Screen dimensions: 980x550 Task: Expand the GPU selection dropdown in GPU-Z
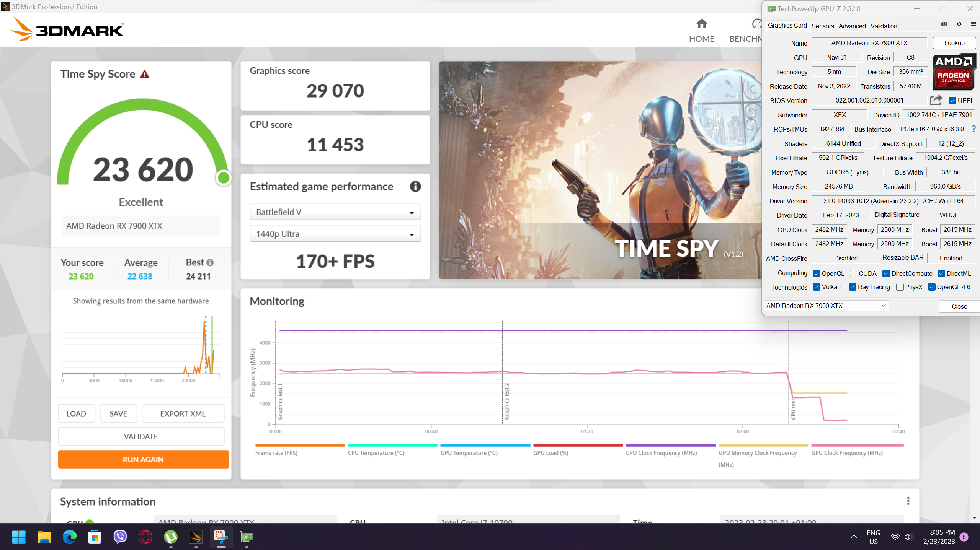(x=826, y=306)
